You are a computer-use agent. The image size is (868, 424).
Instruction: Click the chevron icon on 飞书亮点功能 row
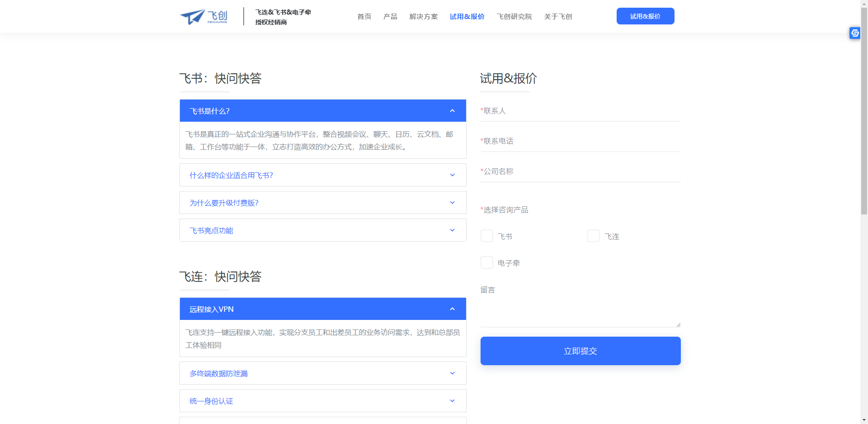coord(452,230)
